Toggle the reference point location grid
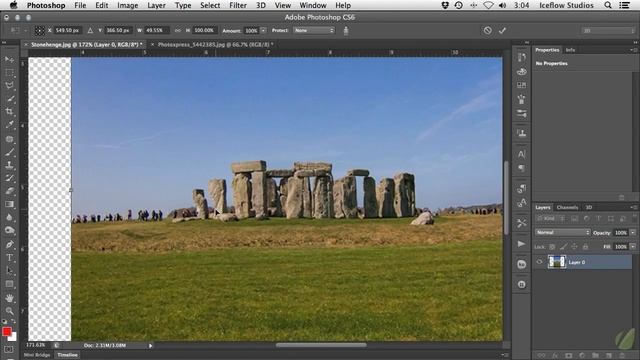Screen dimensions: 640x360 click(x=39, y=31)
